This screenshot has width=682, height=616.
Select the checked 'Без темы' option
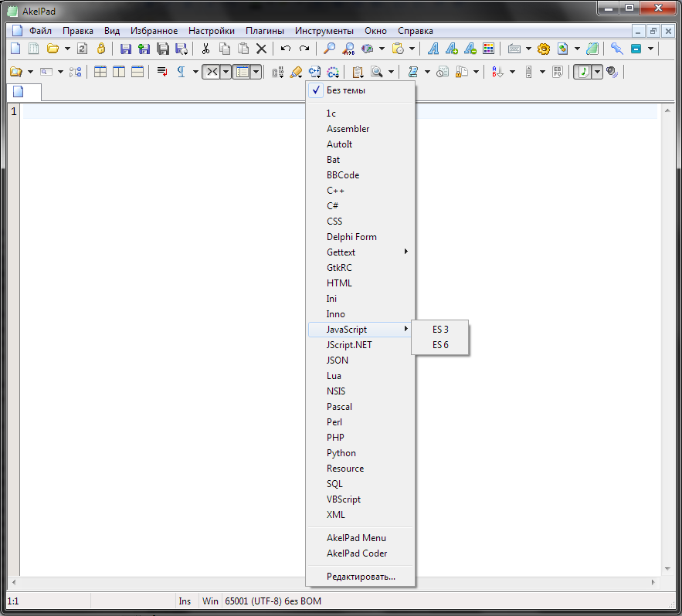coord(361,90)
